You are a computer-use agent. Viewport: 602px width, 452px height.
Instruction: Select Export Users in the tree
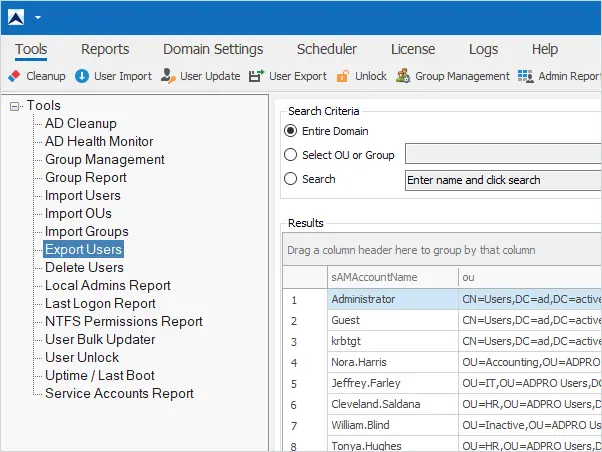[x=83, y=249]
